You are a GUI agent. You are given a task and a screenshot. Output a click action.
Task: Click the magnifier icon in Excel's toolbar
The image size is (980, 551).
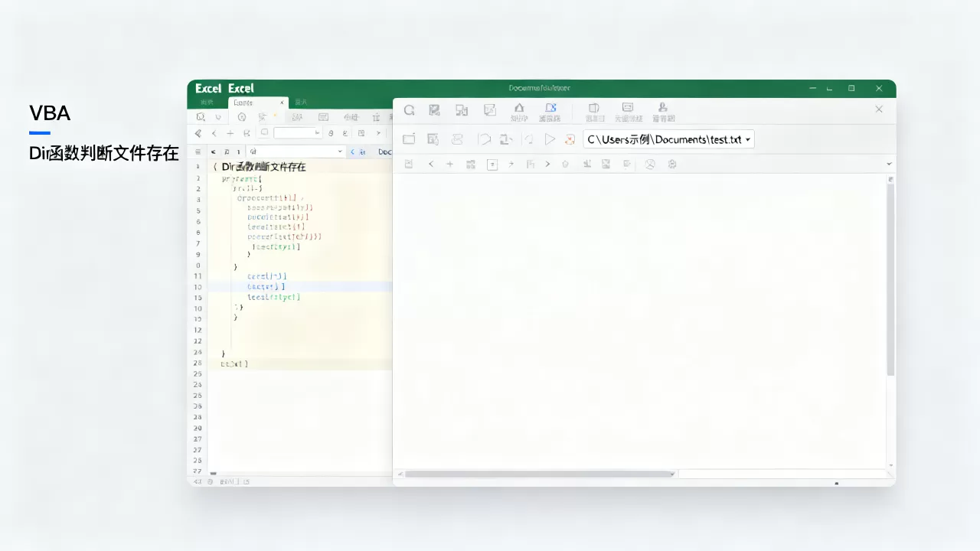[x=201, y=117]
